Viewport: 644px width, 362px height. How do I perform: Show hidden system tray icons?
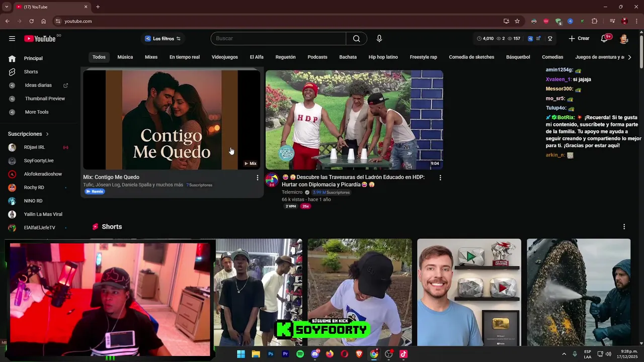point(563,354)
